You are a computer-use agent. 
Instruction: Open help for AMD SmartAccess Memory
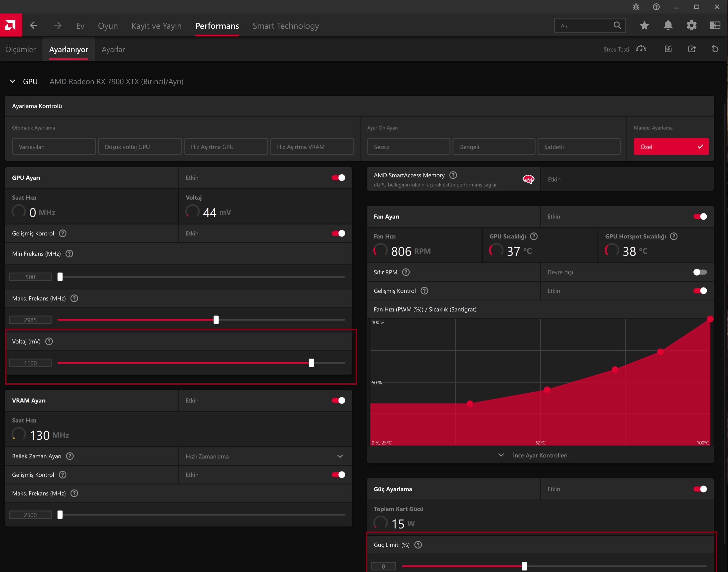coord(453,175)
